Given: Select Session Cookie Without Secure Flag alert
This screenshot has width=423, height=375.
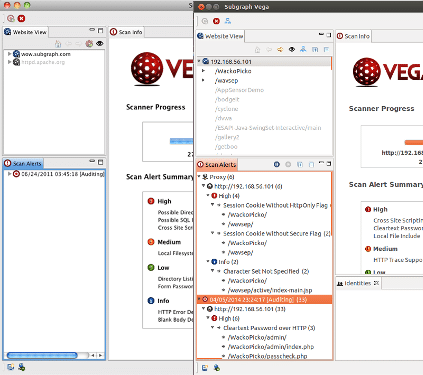Looking at the screenshot, I should point(277,234).
